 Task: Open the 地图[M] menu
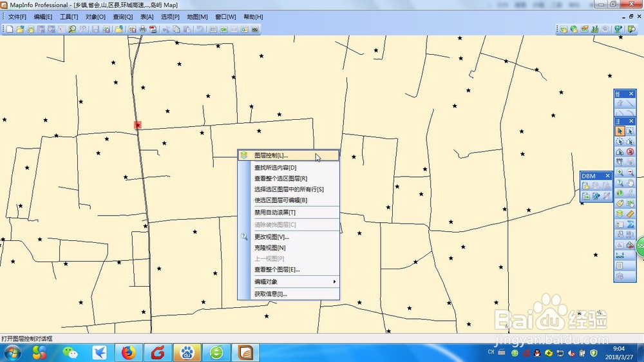(x=197, y=17)
